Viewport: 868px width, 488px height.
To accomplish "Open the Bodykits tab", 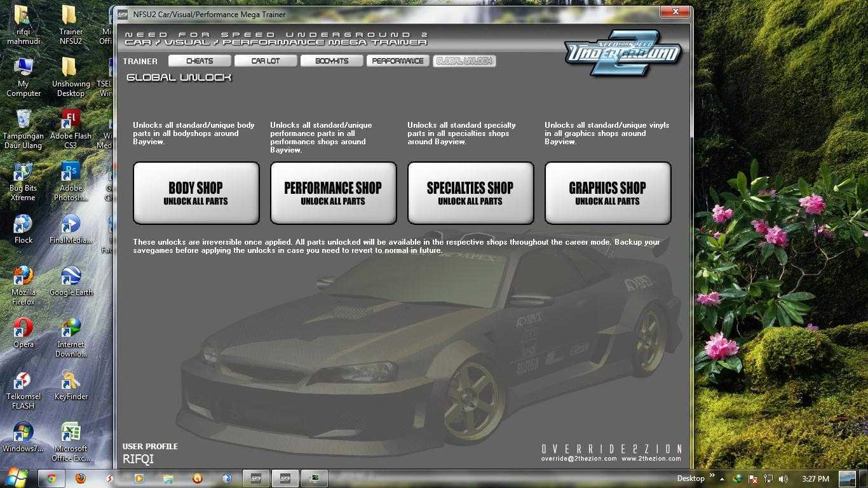I will 332,61.
